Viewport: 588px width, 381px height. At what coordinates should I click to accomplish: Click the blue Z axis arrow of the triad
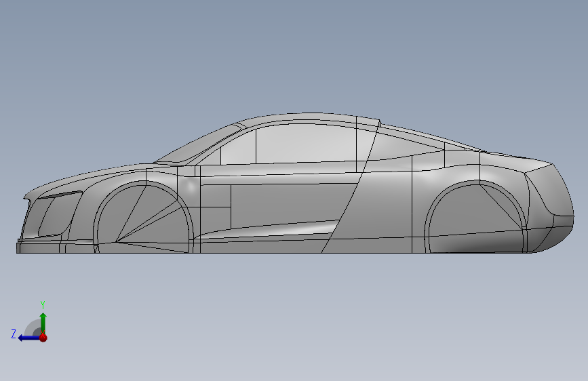pos(29,338)
